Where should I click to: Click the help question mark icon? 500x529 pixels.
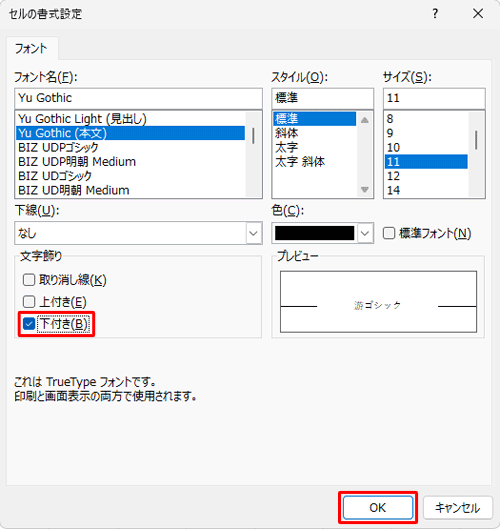pyautogui.click(x=435, y=14)
